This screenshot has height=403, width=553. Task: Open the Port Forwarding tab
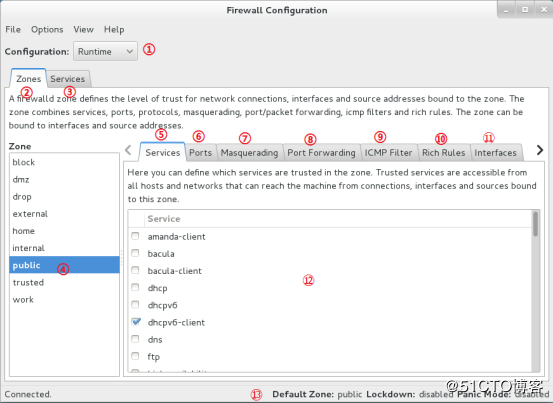point(321,153)
